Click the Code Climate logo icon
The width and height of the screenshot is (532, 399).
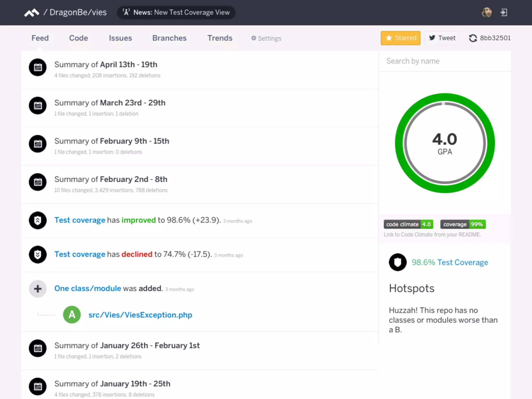tap(31, 12)
